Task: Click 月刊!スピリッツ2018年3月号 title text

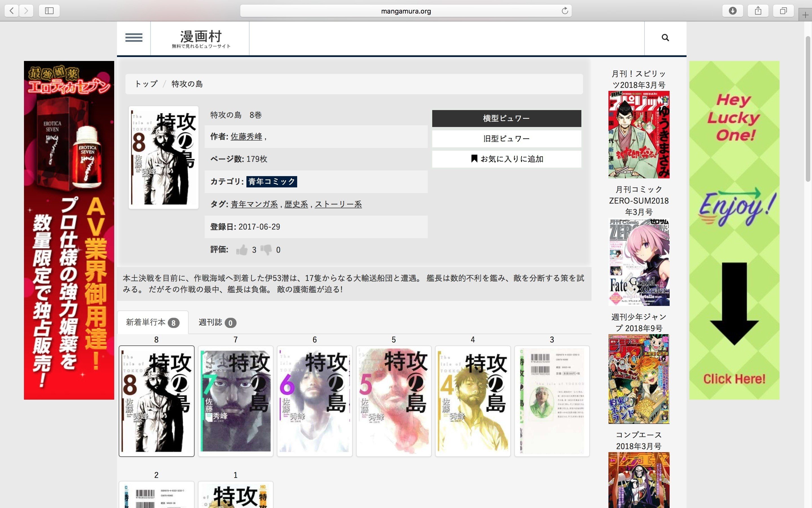Action: pos(639,79)
